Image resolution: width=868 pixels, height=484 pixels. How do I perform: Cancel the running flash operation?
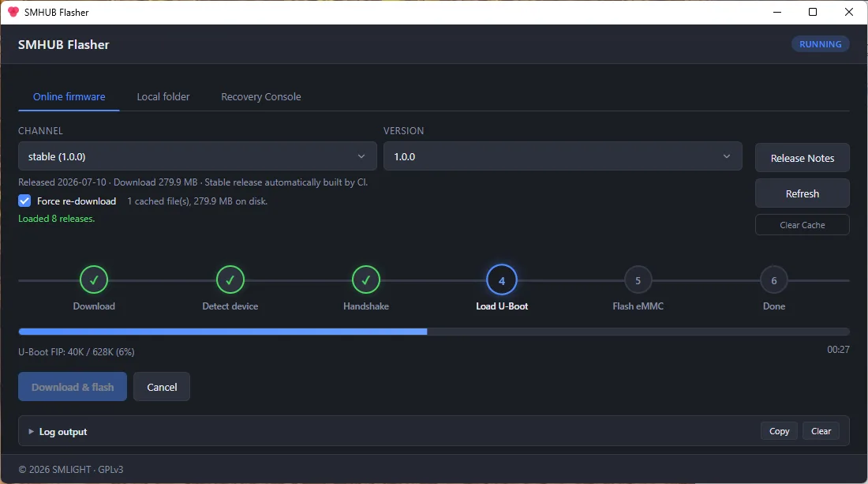pyautogui.click(x=162, y=387)
